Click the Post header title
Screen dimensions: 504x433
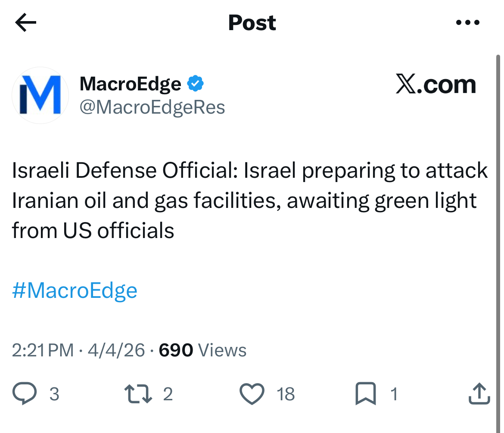pos(252,23)
